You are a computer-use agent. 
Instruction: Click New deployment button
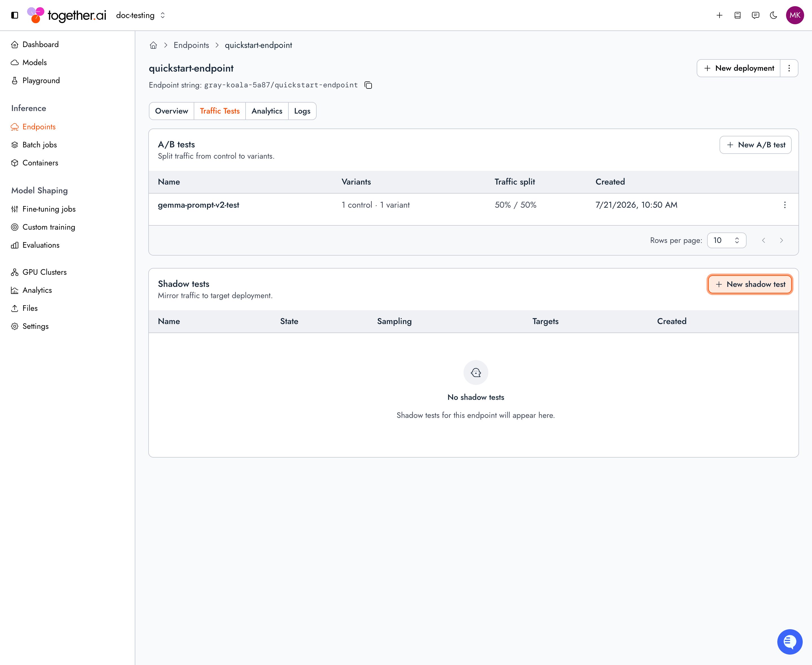pyautogui.click(x=739, y=68)
